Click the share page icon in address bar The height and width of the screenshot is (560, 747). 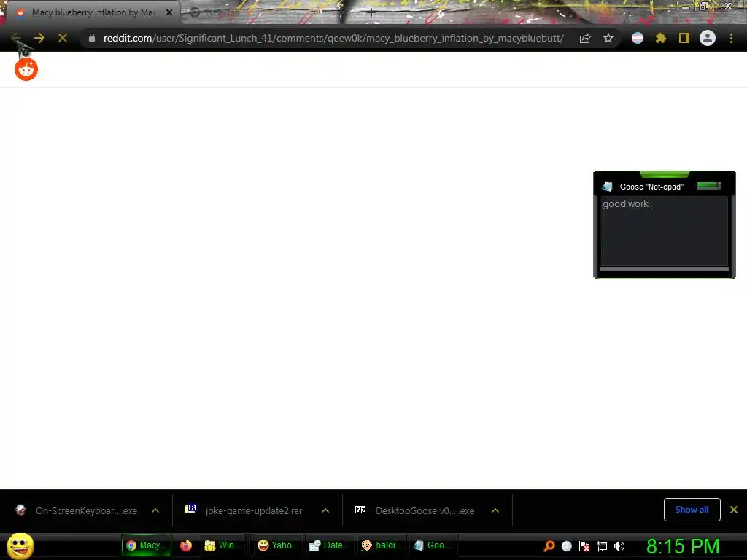(585, 38)
